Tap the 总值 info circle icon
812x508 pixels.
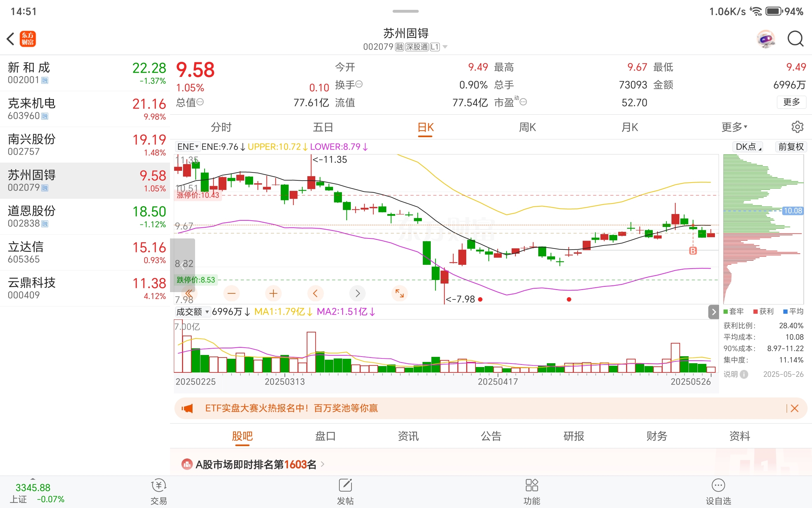click(200, 102)
